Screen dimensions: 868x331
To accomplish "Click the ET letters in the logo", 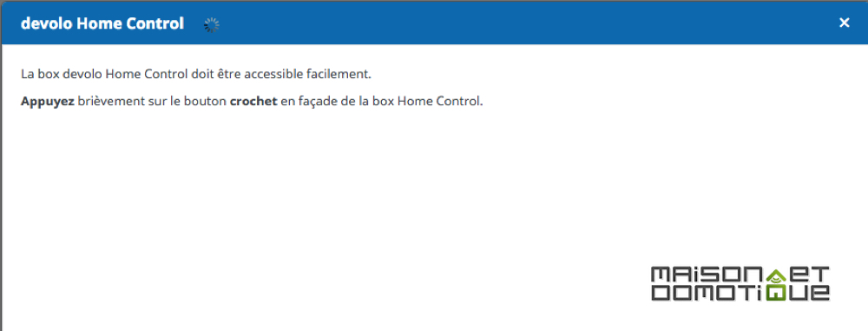I will pos(808,275).
